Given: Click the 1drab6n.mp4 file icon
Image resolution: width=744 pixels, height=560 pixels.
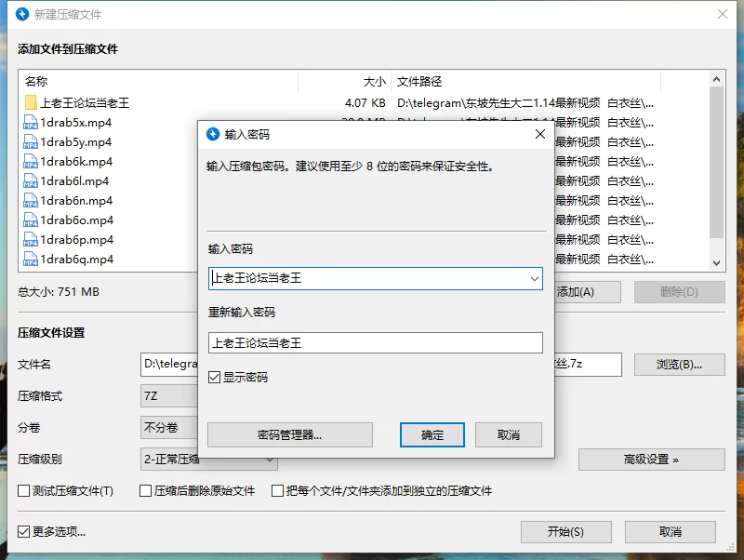Looking at the screenshot, I should 31,201.
